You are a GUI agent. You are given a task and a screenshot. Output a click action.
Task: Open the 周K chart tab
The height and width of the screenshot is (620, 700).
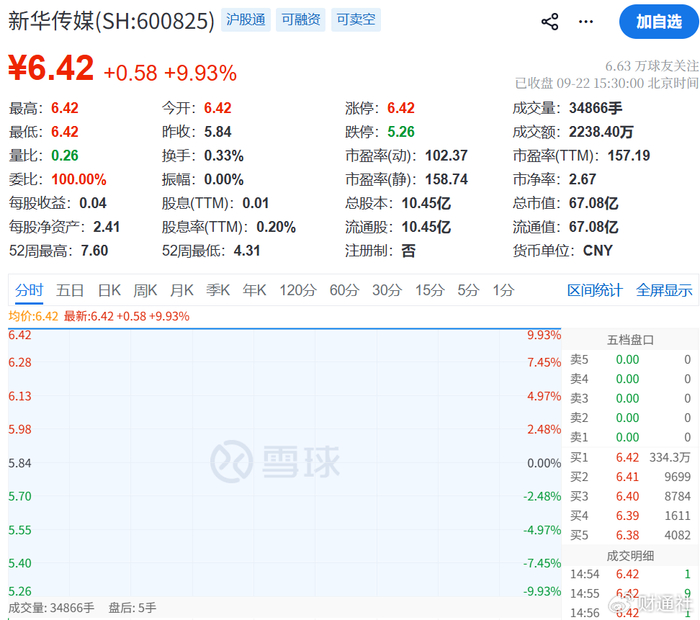click(145, 290)
